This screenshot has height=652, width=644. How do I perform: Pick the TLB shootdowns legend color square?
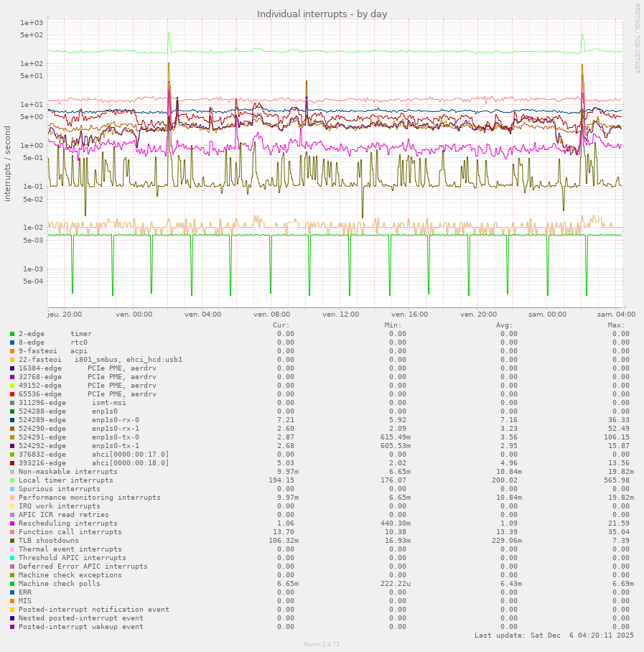pos(12,541)
